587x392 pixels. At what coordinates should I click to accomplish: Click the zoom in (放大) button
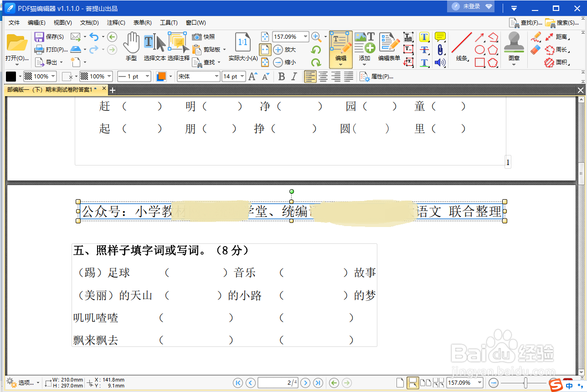click(284, 50)
